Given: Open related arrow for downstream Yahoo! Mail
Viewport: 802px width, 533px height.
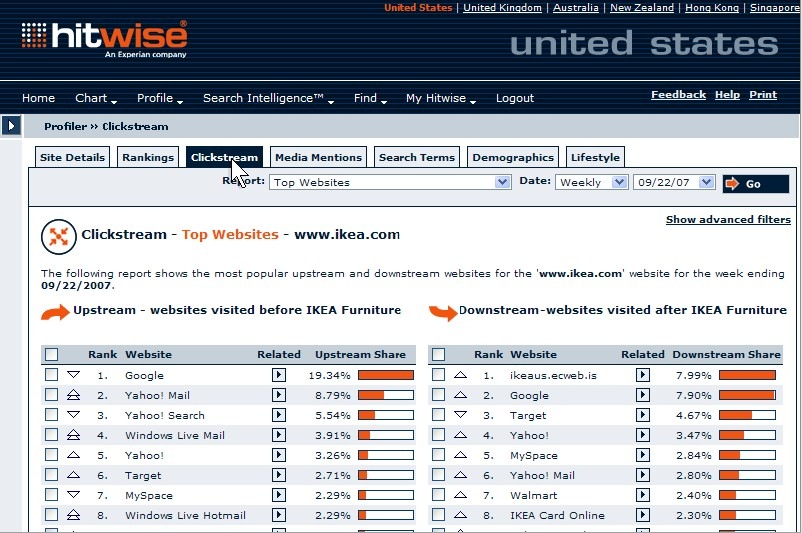Looking at the screenshot, I should pos(643,475).
